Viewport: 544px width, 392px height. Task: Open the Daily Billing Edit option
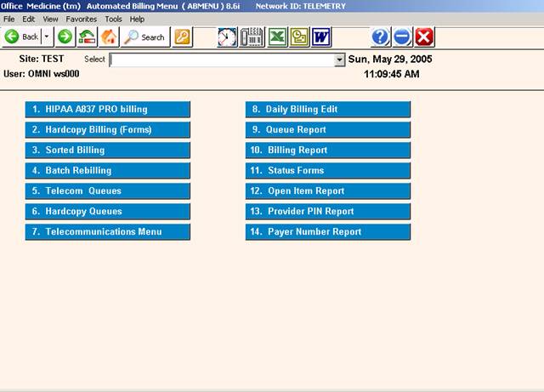coord(327,110)
